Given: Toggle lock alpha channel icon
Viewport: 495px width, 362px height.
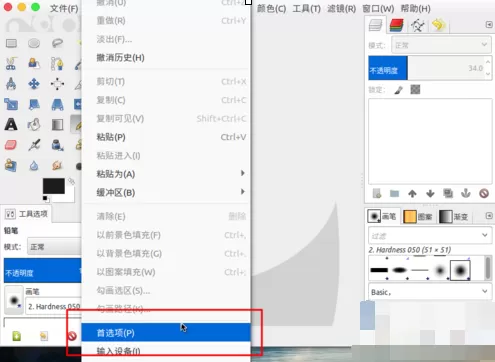Looking at the screenshot, I should [415, 89].
